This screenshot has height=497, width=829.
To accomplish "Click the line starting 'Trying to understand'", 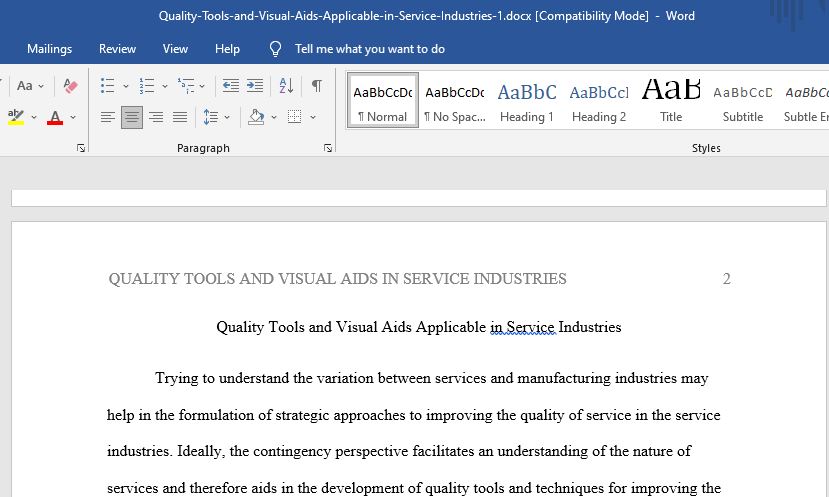I will click(x=431, y=378).
